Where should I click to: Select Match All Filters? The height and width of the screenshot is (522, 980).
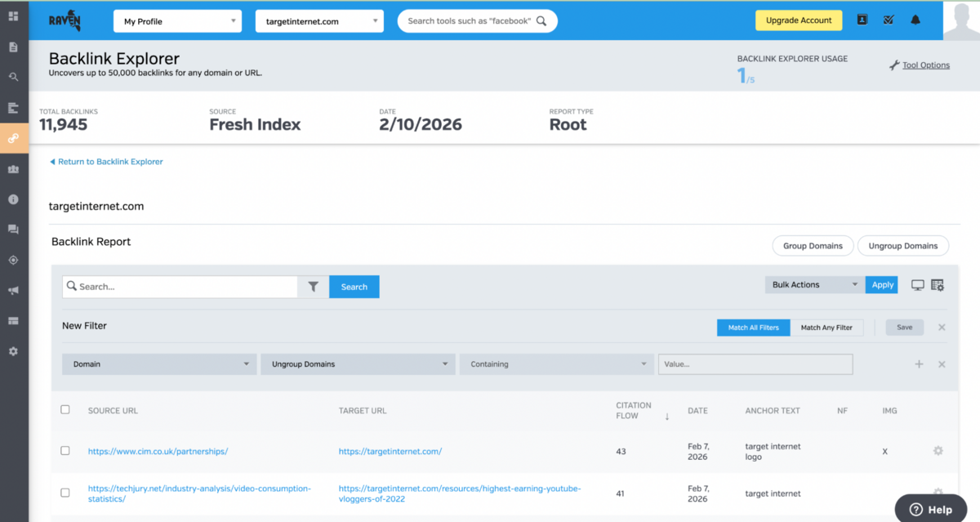tap(754, 328)
